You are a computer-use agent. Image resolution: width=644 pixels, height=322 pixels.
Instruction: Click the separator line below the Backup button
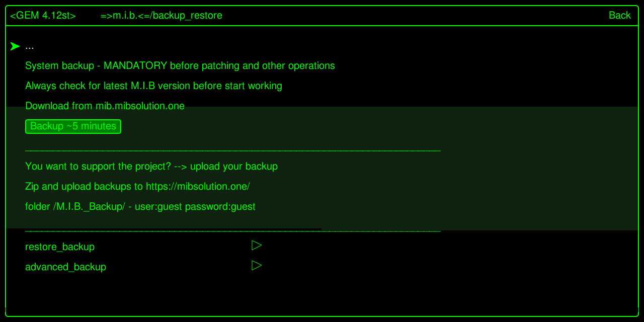(232, 150)
